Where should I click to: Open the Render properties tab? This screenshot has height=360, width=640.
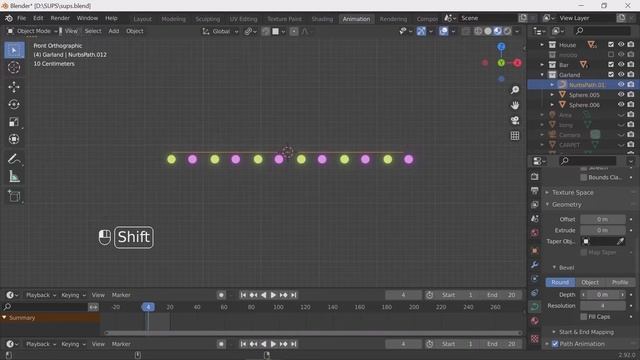tap(535, 177)
